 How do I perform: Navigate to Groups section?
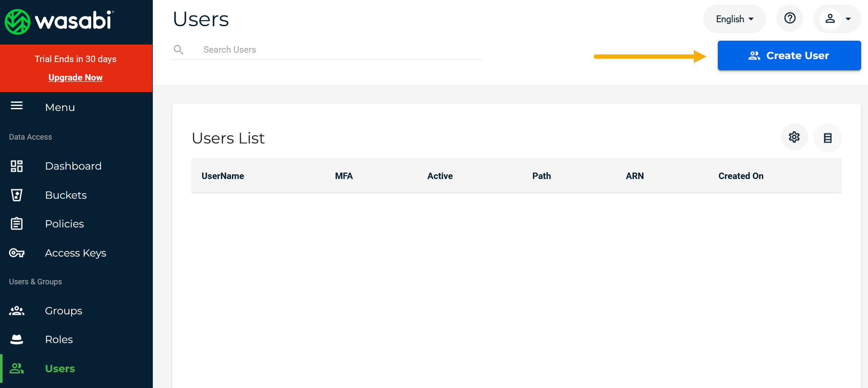pos(63,311)
